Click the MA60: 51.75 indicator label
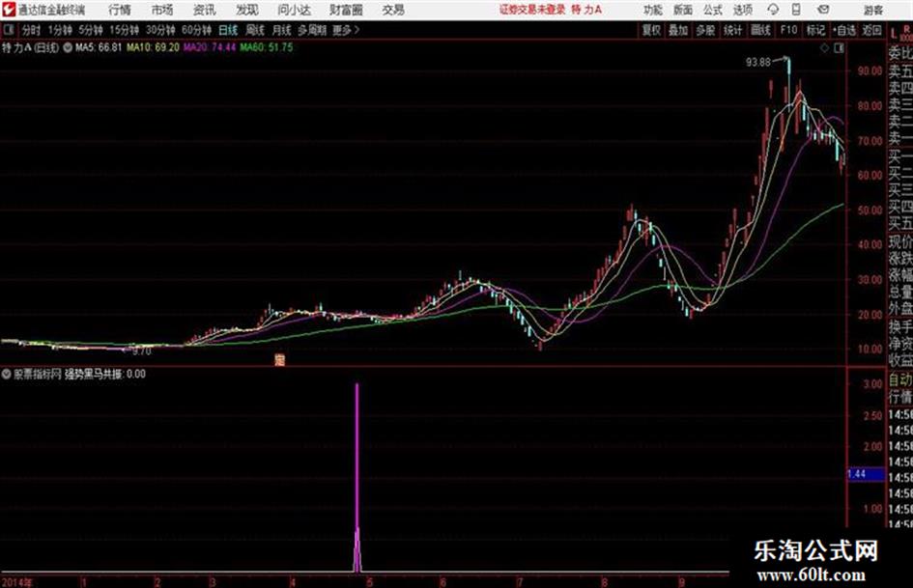913x588 pixels. tap(267, 47)
